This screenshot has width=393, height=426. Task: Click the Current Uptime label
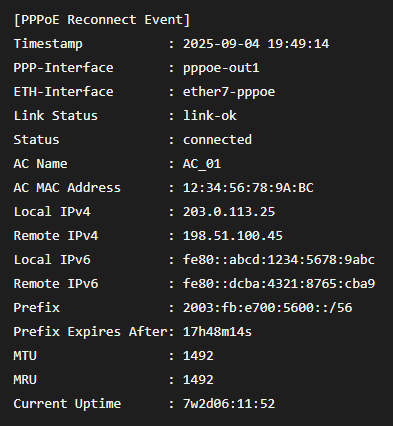[x=67, y=404]
